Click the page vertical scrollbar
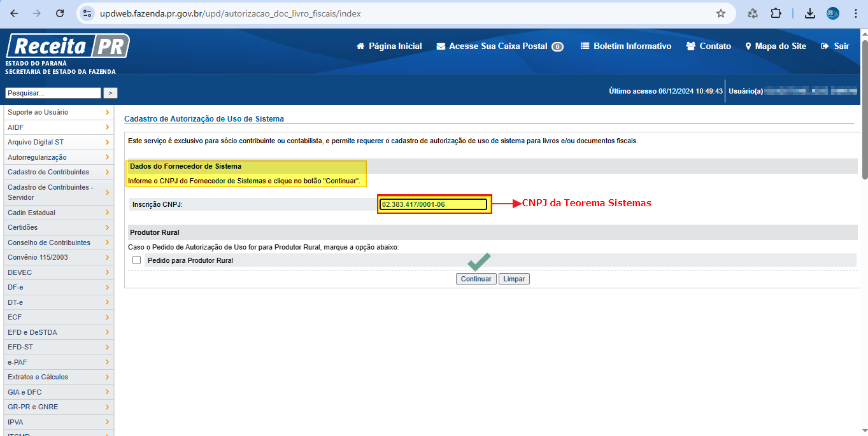 coord(864,108)
